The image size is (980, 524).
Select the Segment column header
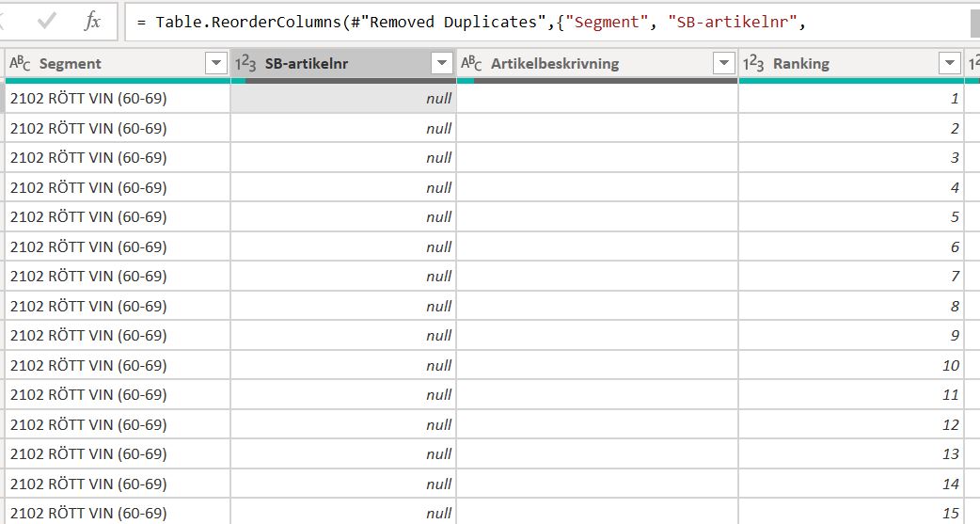coord(118,63)
